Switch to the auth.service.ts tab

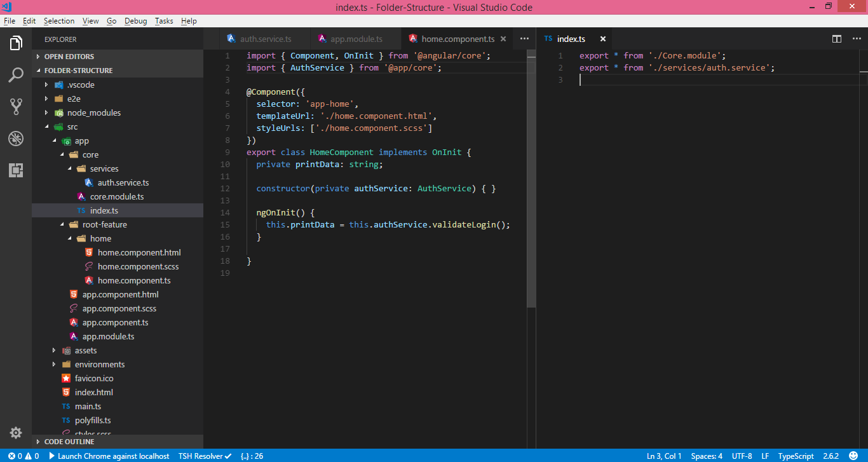tap(266, 39)
